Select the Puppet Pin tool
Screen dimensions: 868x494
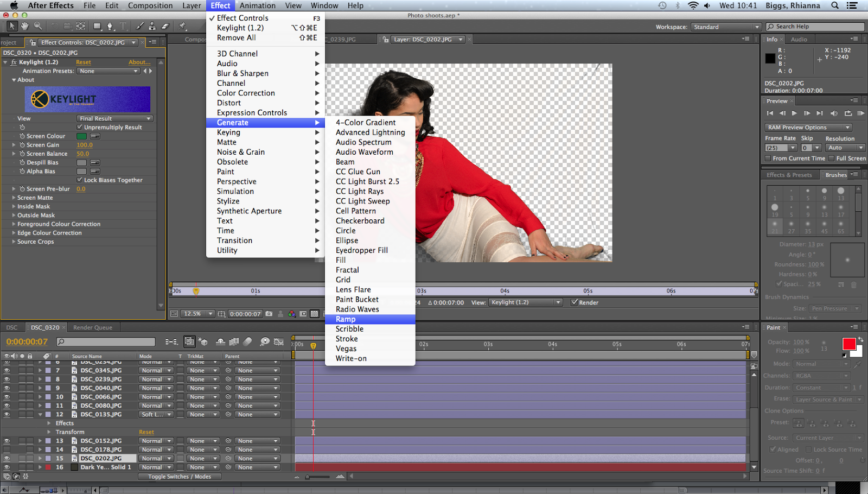point(183,26)
